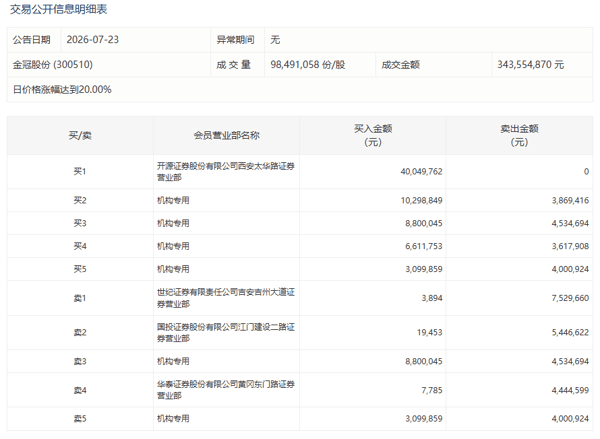Select the 卖2 row label
Viewport: 600px width, 439px height.
pyautogui.click(x=80, y=333)
